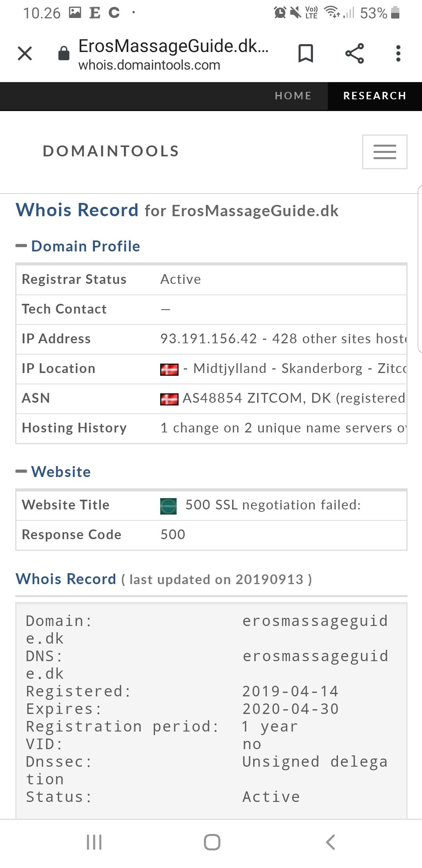Image resolution: width=422 pixels, height=868 pixels.
Task: Tap the Denmark flag in IP Location row
Action: 169,369
